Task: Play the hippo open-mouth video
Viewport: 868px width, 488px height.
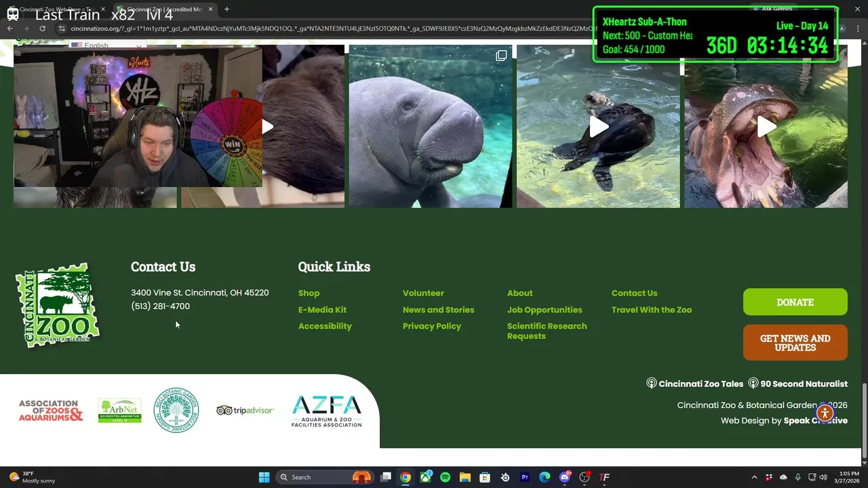Action: [766, 127]
